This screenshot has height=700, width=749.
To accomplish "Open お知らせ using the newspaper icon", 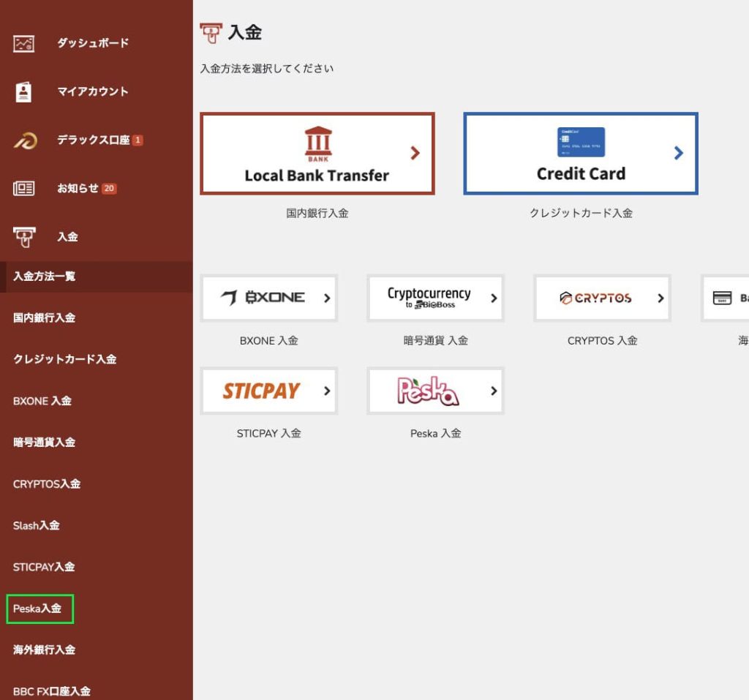I will point(24,188).
